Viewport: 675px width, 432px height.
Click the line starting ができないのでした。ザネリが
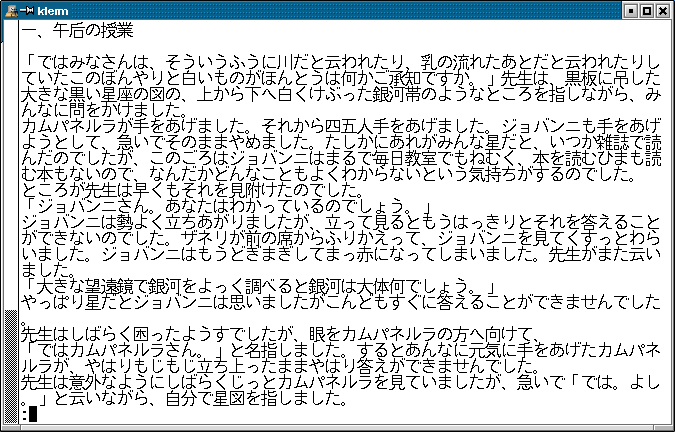[x=341, y=238]
